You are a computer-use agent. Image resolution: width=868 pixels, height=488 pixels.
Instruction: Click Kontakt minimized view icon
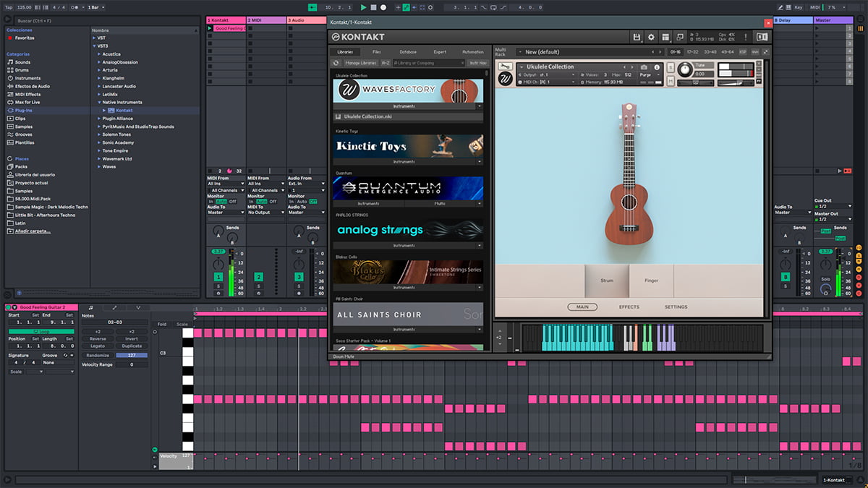680,37
